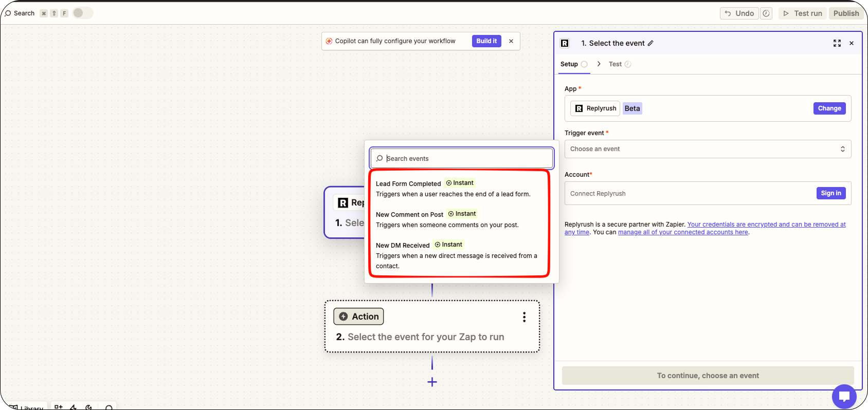The width and height of the screenshot is (868, 410).
Task: Click the disabled 'To continue, choose an event' button
Action: click(x=708, y=376)
